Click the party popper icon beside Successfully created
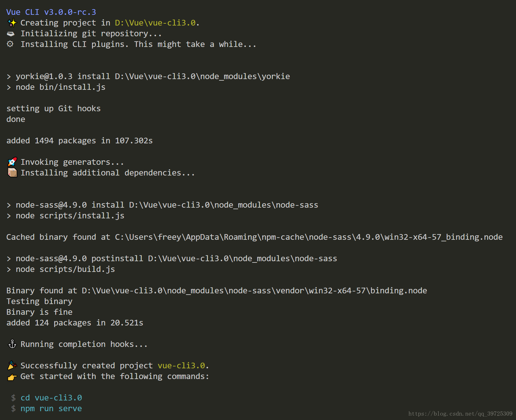516x420 pixels. click(12, 365)
